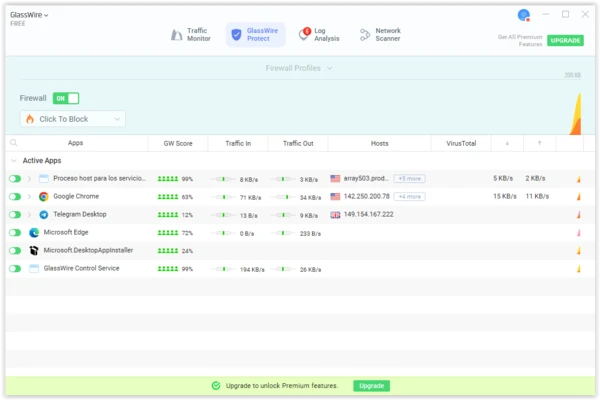600x400 pixels.
Task: Click the Google Chrome app icon
Action: [x=44, y=197]
